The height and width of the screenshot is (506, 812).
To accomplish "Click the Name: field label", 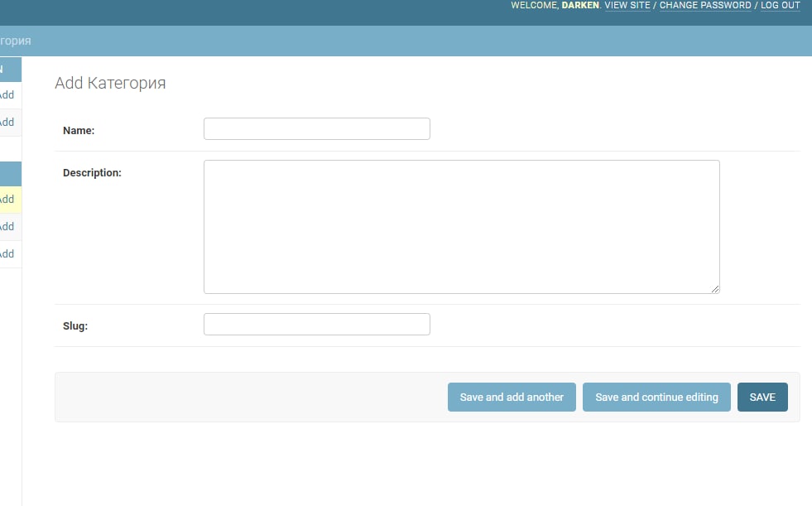I will (x=79, y=131).
